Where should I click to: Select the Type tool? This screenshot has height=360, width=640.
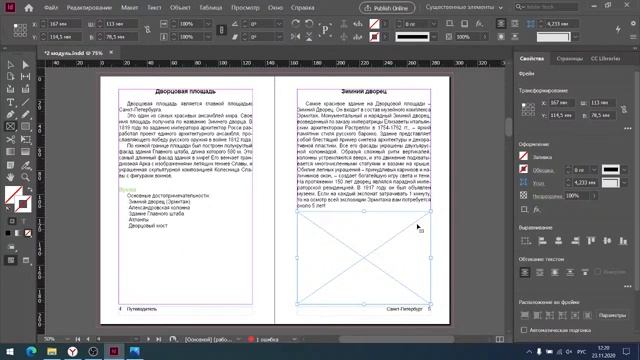(x=11, y=102)
